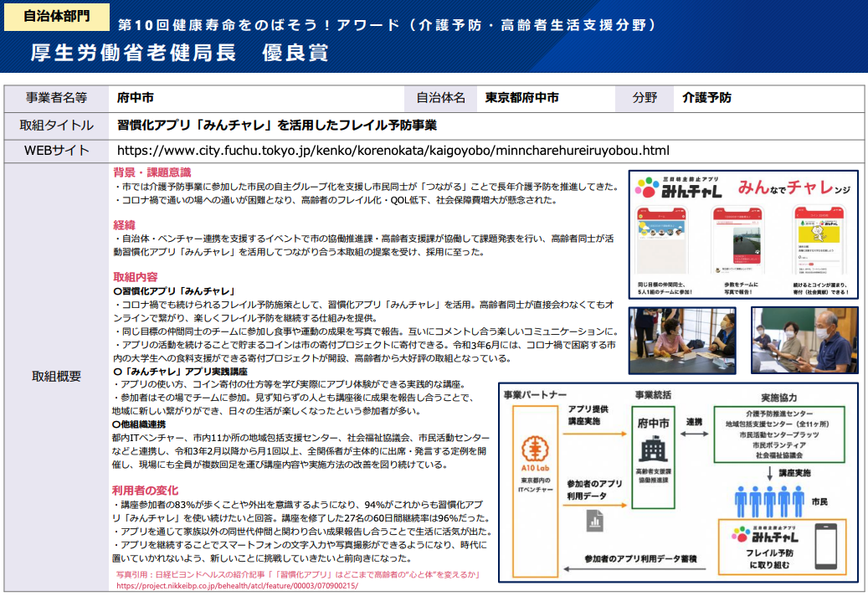Click the Minchare logo in top app banner
Image resolution: width=868 pixels, height=601 pixels.
click(x=679, y=187)
